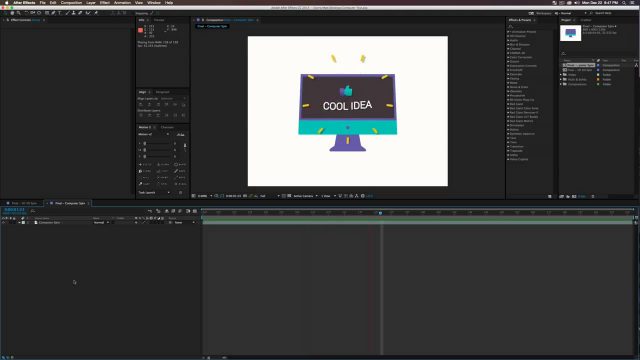Image resolution: width=640 pixels, height=360 pixels.
Task: Open the Apple menu
Action: pyautogui.click(x=6, y=2)
